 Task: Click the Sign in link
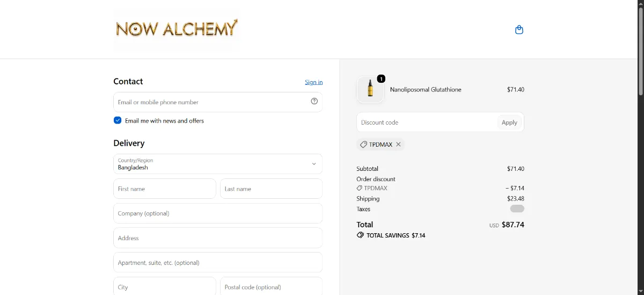(314, 82)
